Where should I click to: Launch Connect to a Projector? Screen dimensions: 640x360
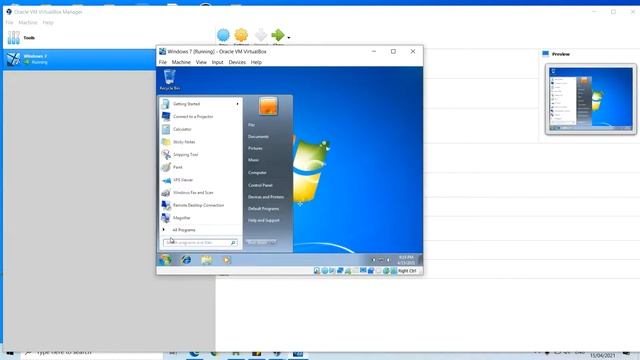click(200, 117)
